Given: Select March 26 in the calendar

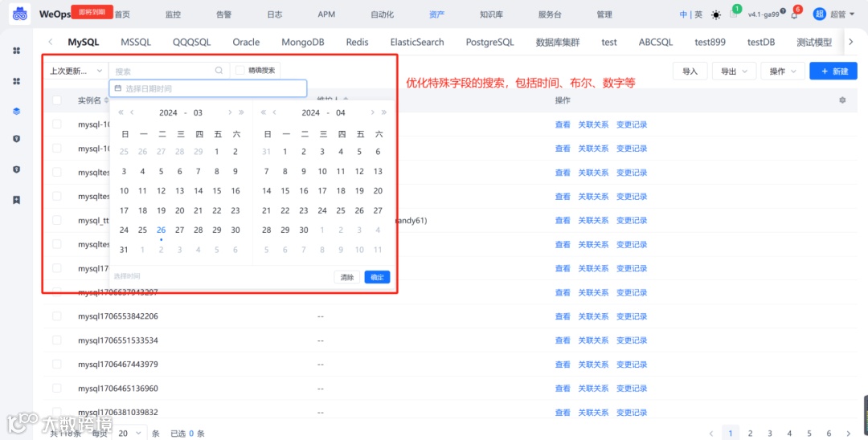Looking at the screenshot, I should (x=161, y=230).
